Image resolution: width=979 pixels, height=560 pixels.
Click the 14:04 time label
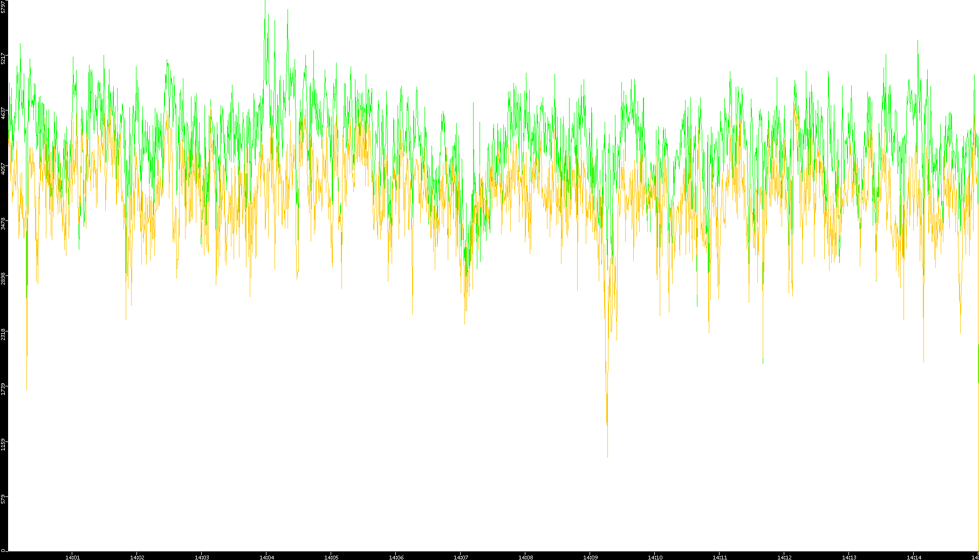266,557
